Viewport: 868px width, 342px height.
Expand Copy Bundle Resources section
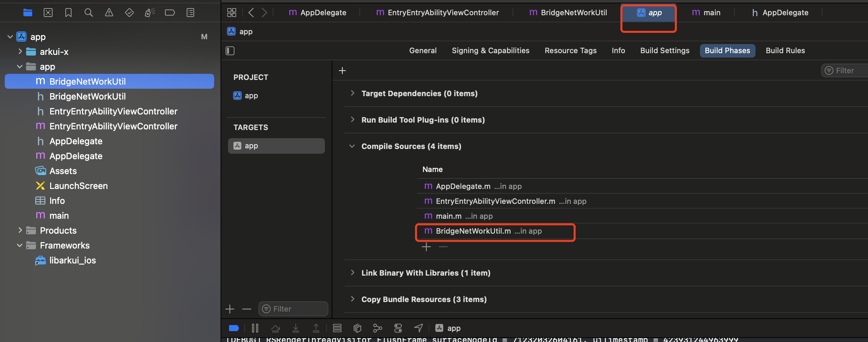tap(352, 299)
